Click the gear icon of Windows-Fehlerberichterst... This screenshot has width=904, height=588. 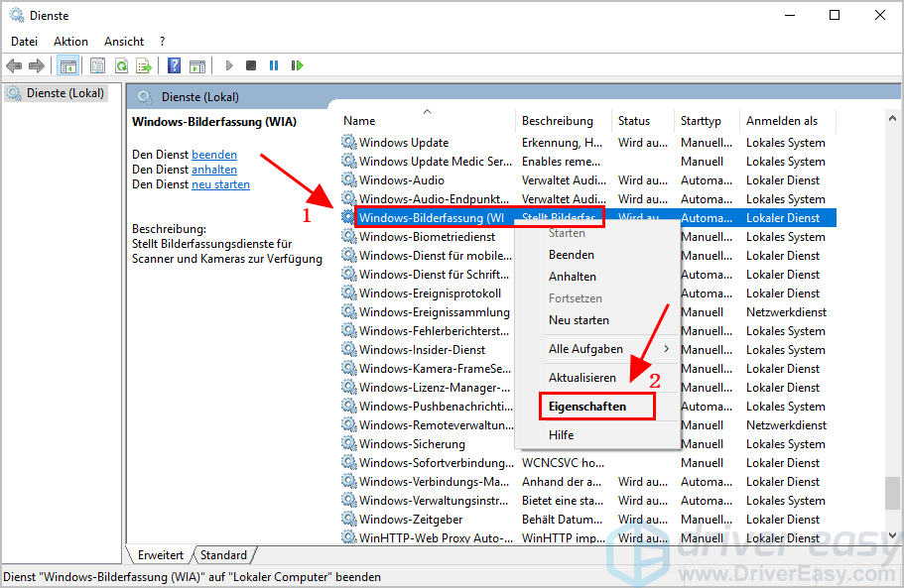click(x=349, y=330)
